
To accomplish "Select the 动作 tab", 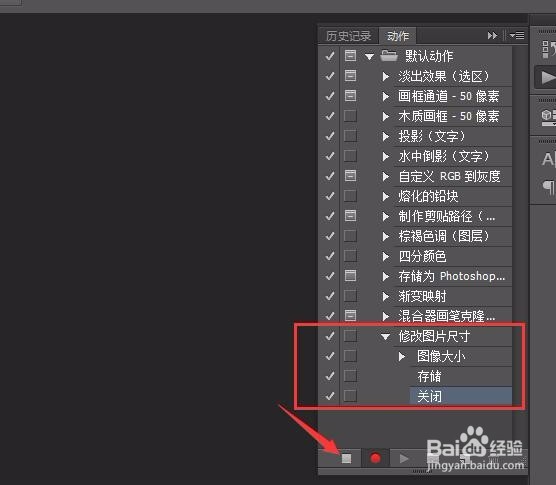I will [x=397, y=36].
